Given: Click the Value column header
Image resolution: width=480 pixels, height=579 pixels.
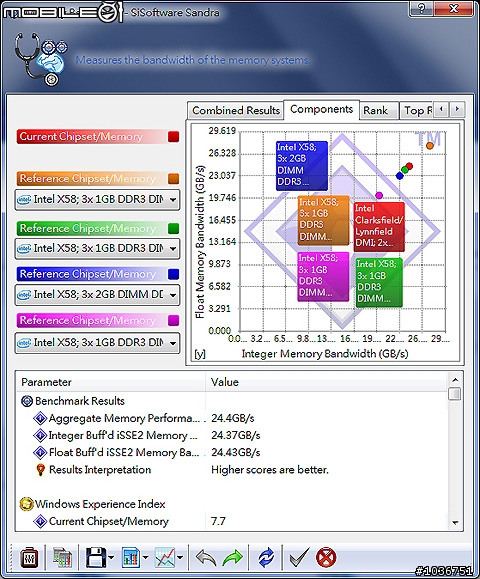Looking at the screenshot, I should tap(326, 382).
